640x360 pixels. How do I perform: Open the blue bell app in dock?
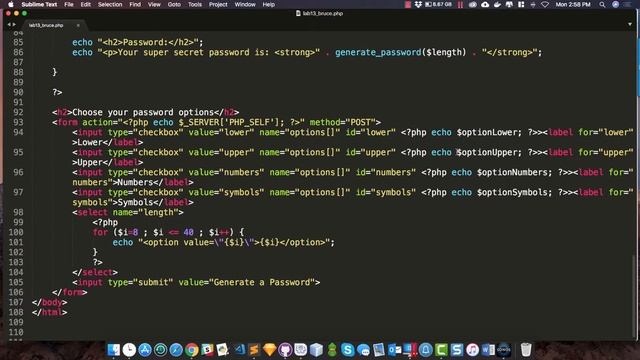pyautogui.click(x=425, y=350)
